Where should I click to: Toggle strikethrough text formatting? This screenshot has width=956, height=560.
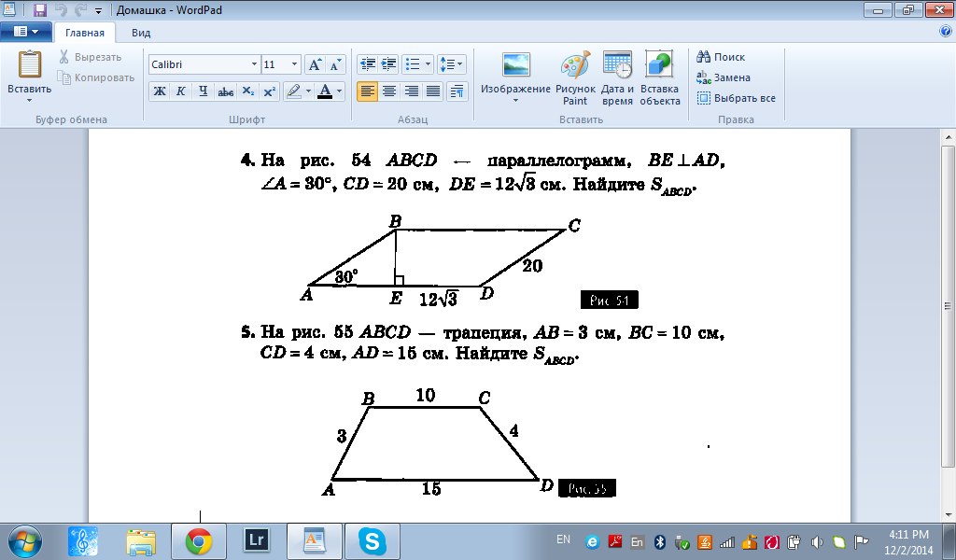pyautogui.click(x=225, y=91)
